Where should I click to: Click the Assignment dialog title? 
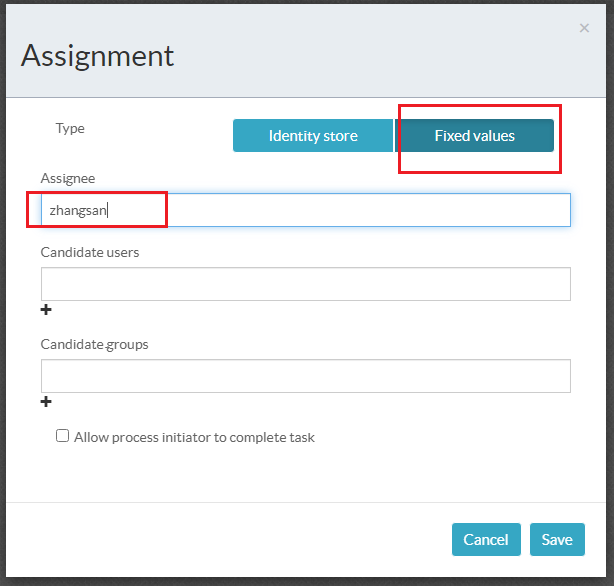(97, 55)
